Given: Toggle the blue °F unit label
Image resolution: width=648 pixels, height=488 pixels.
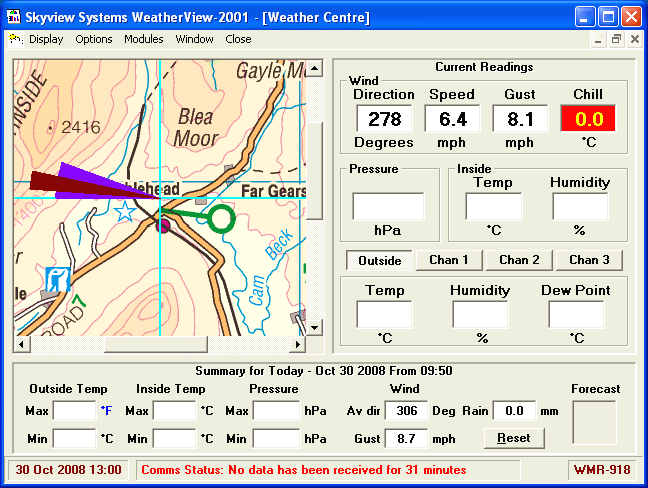Looking at the screenshot, I should pyautogui.click(x=106, y=410).
